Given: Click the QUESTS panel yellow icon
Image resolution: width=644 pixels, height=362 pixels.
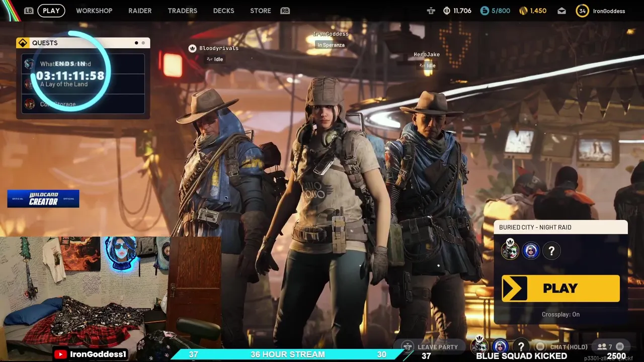Looking at the screenshot, I should pos(23,43).
